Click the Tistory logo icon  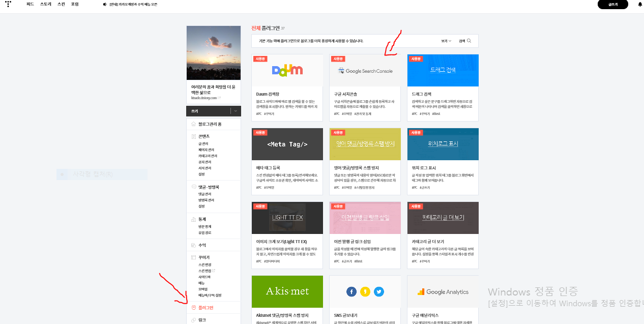pyautogui.click(x=8, y=4)
